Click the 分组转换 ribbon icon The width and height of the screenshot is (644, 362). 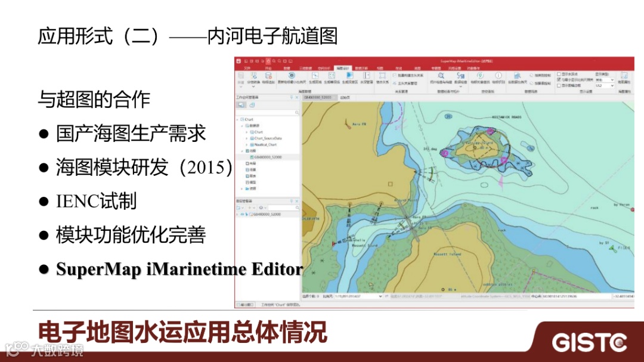254,76
